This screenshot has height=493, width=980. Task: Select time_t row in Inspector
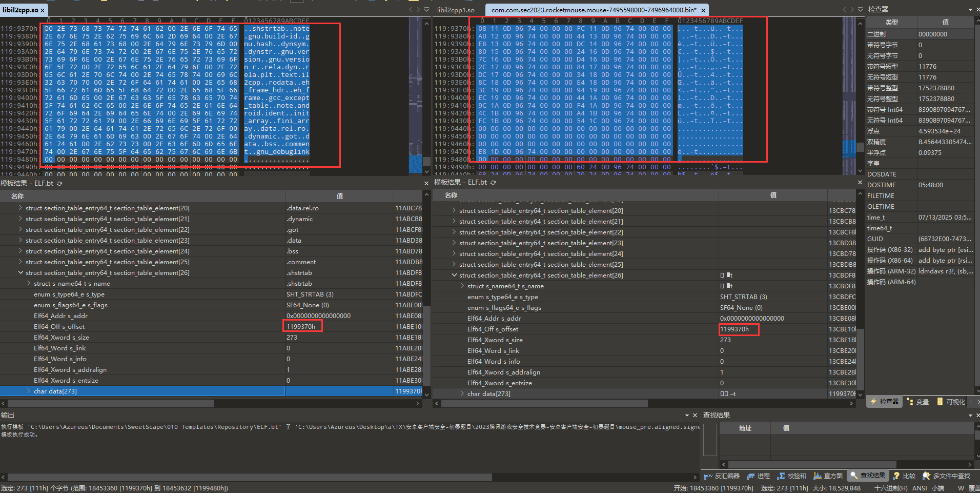pos(920,218)
